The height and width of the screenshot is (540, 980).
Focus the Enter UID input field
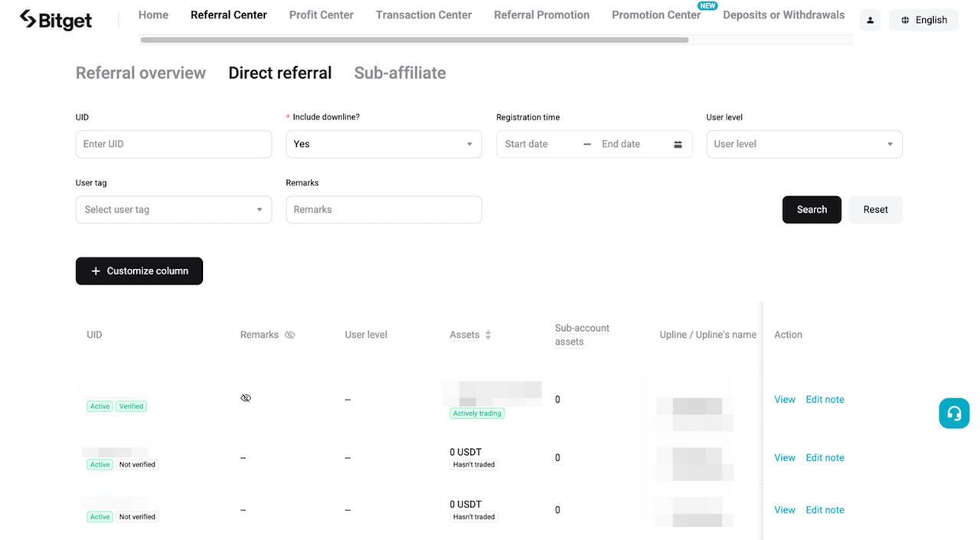point(174,144)
